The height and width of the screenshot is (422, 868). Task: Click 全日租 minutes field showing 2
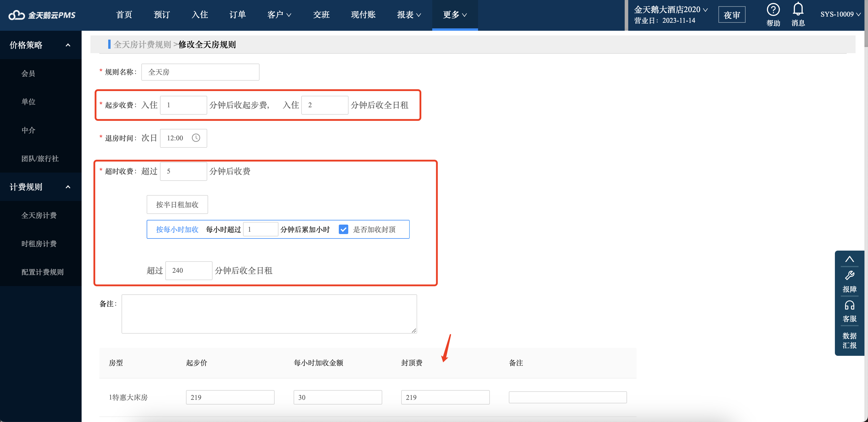[325, 105]
